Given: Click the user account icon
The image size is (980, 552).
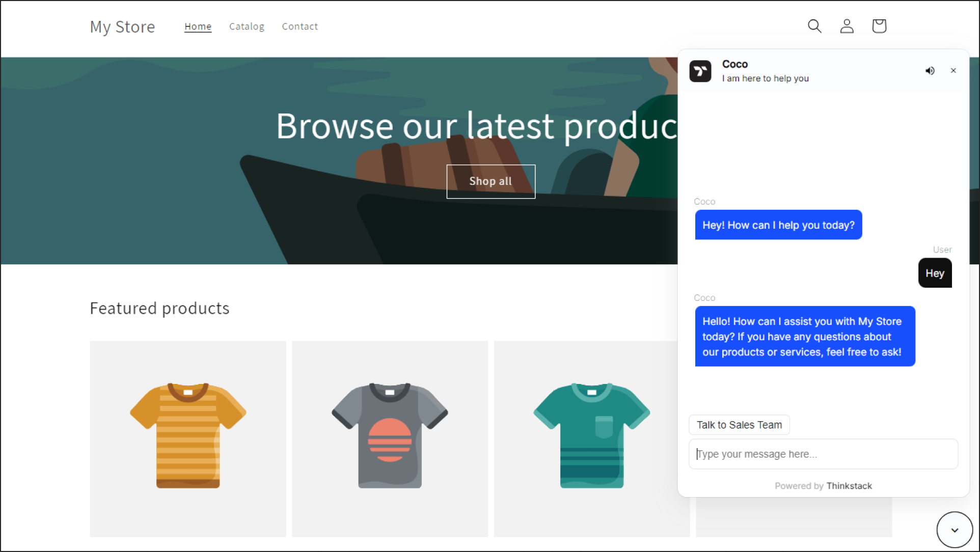Looking at the screenshot, I should [847, 25].
